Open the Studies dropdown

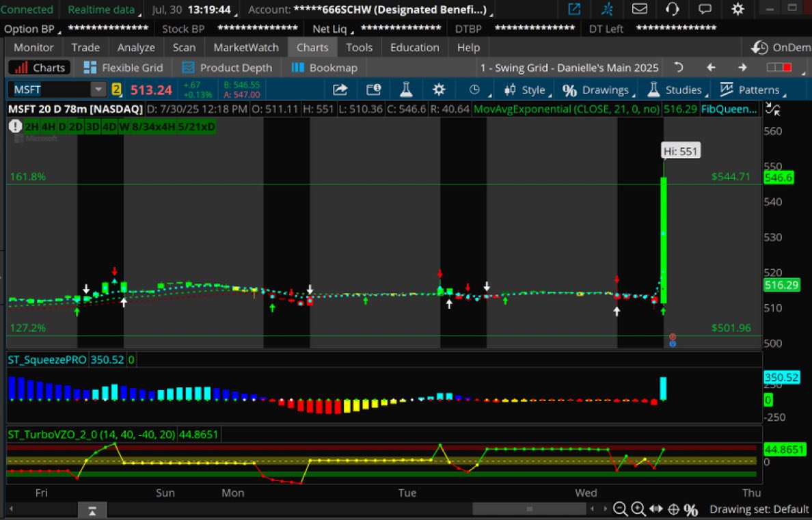click(x=677, y=90)
